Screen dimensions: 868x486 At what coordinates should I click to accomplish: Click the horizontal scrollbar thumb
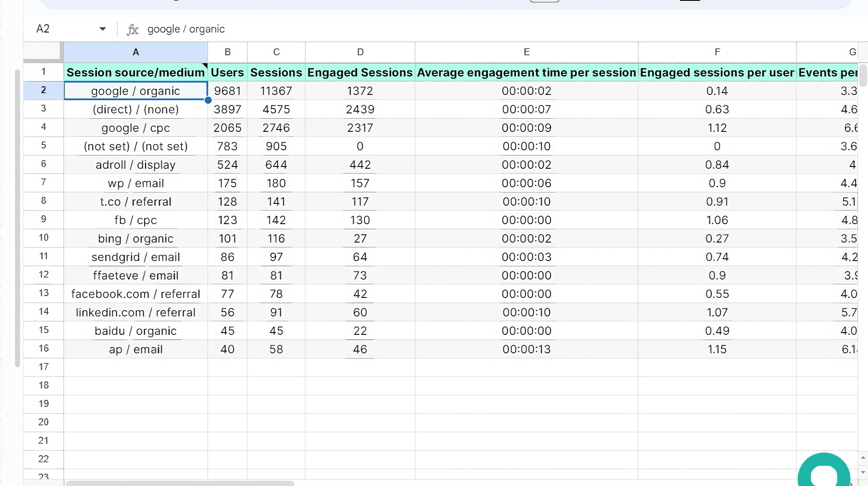(180, 483)
